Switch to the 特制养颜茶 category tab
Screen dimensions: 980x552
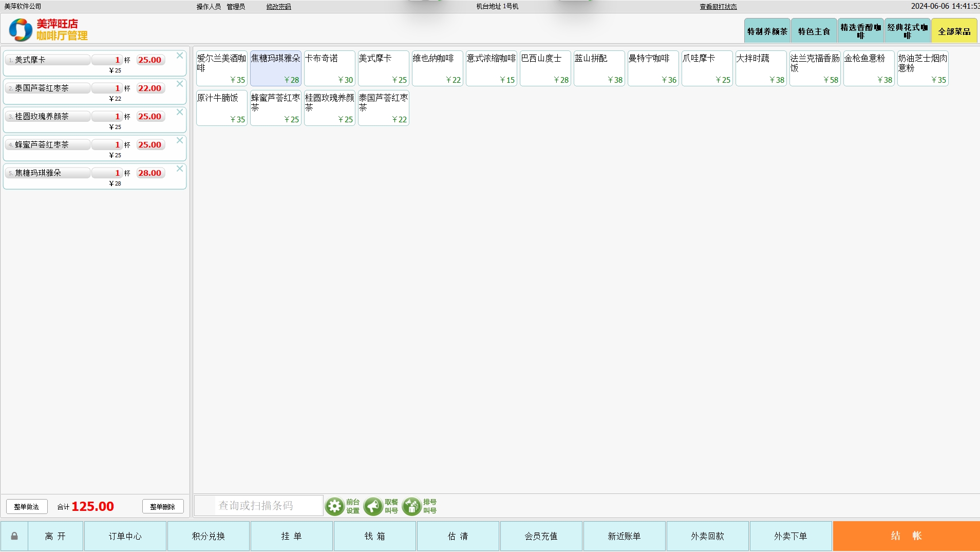(767, 31)
